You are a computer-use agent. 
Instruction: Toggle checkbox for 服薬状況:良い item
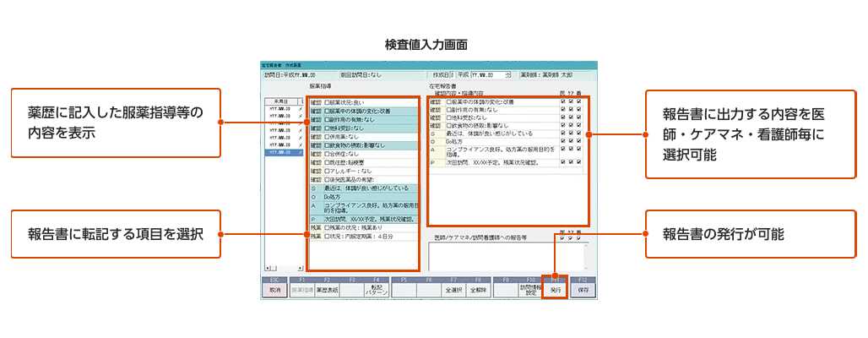pos(328,102)
